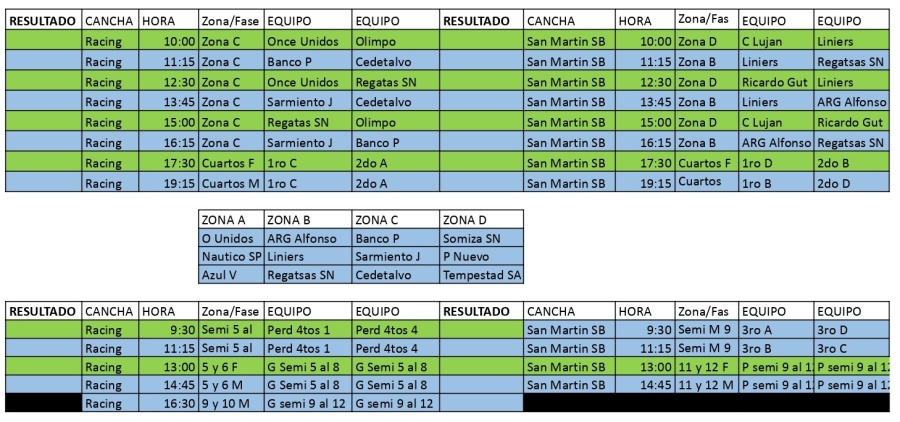Image resolution: width=900 pixels, height=422 pixels.
Task: Select the 11 y 12 F cell
Action: [x=707, y=367]
